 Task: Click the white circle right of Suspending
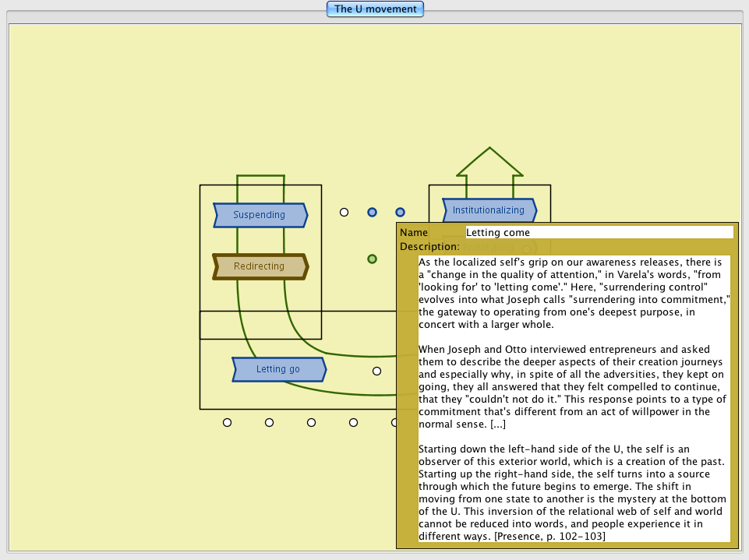(344, 212)
